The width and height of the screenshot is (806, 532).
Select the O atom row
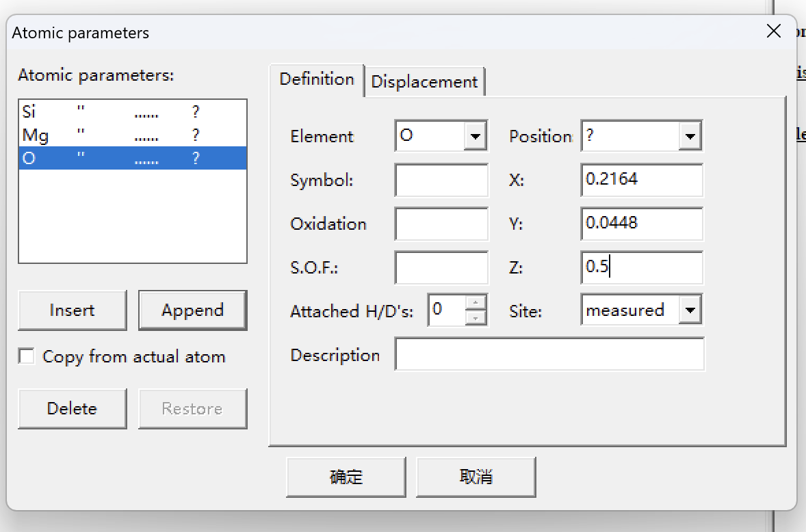click(x=132, y=159)
